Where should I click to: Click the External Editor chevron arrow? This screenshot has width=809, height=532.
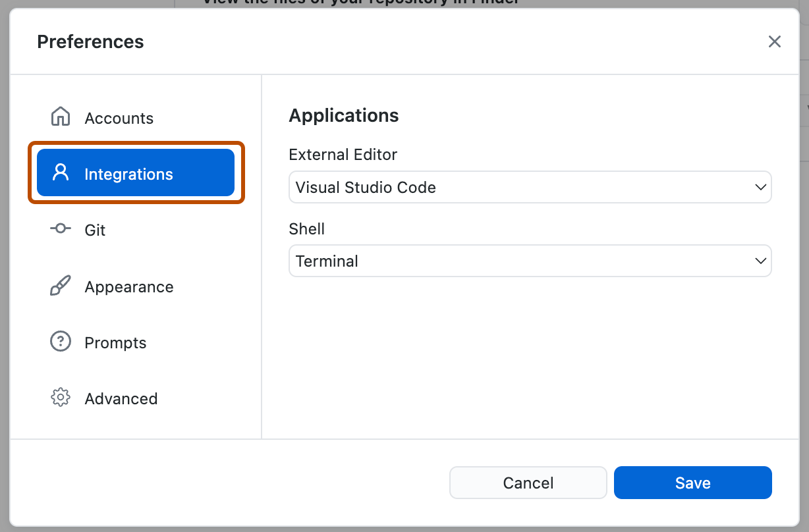click(760, 188)
